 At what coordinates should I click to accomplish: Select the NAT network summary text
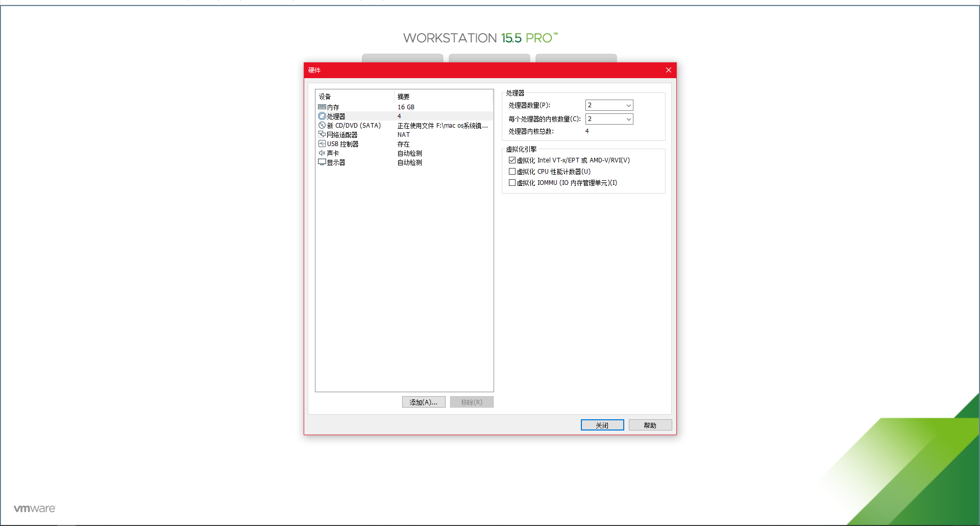404,135
